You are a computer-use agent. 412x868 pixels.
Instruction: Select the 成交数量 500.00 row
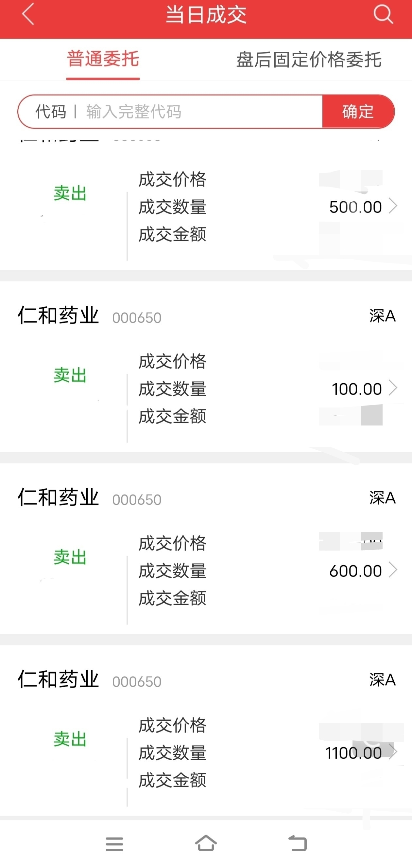click(268, 207)
